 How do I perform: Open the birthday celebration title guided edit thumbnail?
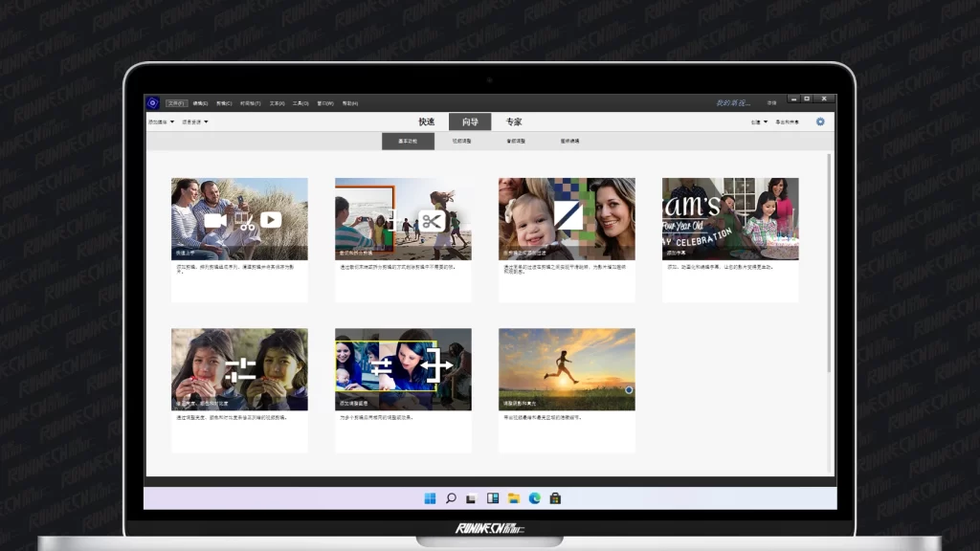[730, 219]
